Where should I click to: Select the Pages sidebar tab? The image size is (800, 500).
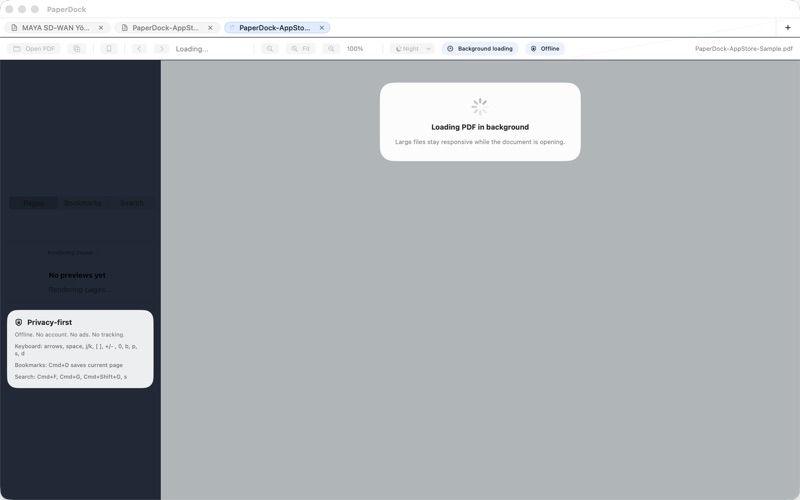[34, 203]
